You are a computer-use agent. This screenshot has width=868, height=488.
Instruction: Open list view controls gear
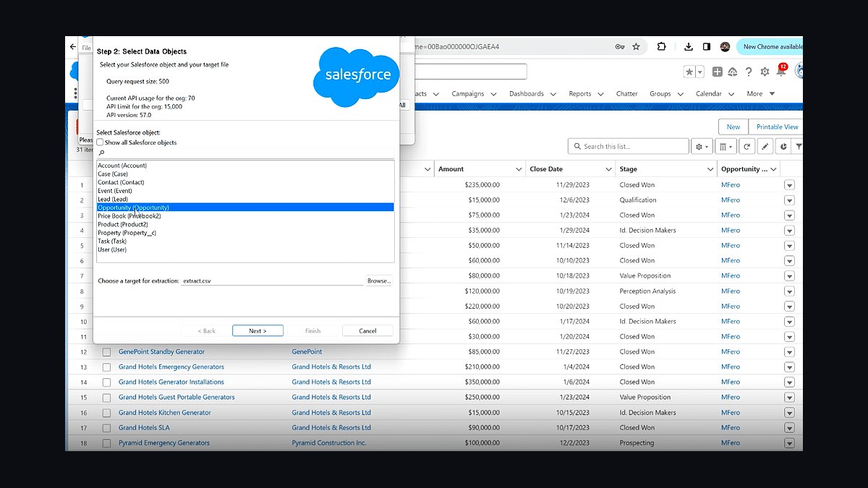701,146
